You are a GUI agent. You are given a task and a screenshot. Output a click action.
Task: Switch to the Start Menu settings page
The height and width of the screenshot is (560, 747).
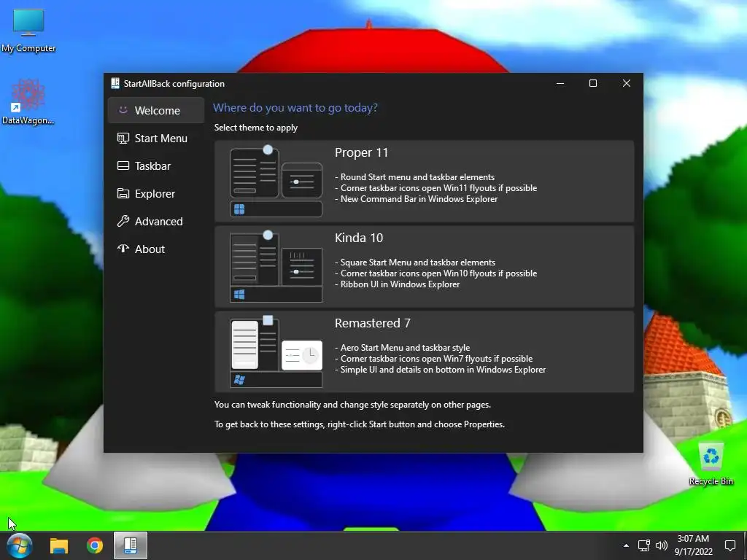point(156,138)
